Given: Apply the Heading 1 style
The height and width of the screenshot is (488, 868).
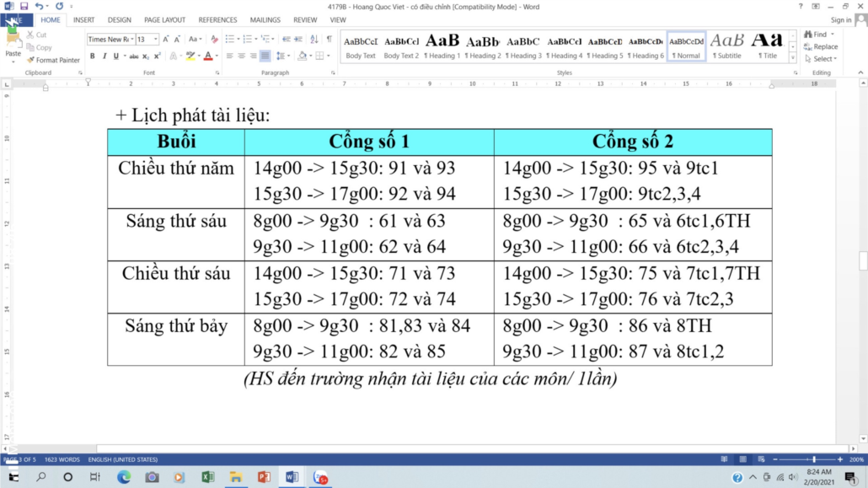Looking at the screenshot, I should point(442,46).
